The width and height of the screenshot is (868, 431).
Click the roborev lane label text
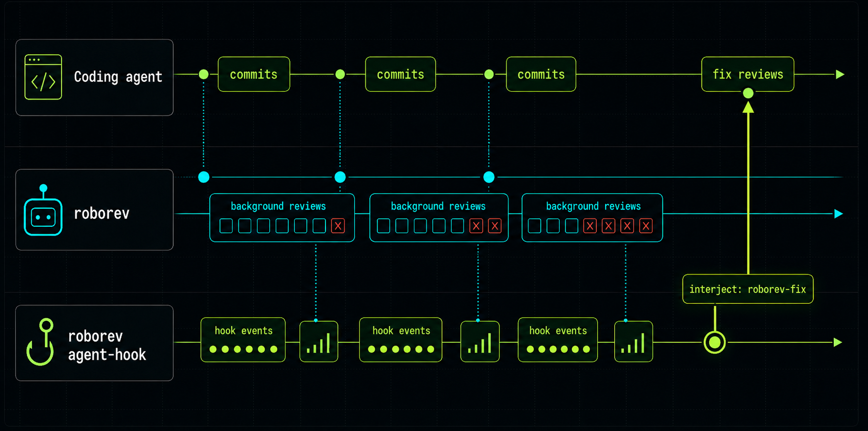pyautogui.click(x=101, y=214)
